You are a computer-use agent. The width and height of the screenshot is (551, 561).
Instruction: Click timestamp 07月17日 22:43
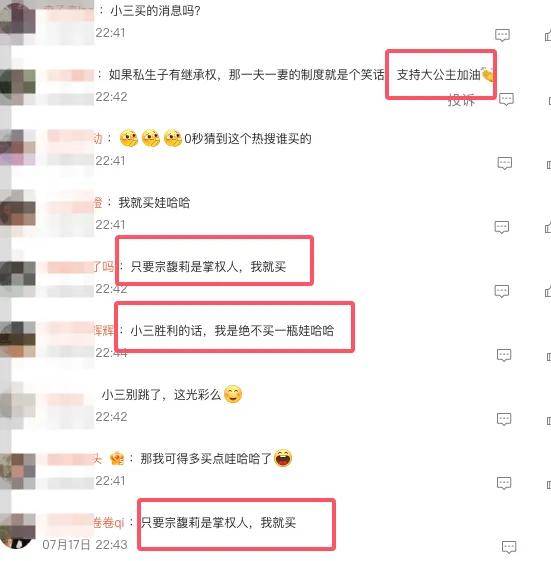pos(85,545)
